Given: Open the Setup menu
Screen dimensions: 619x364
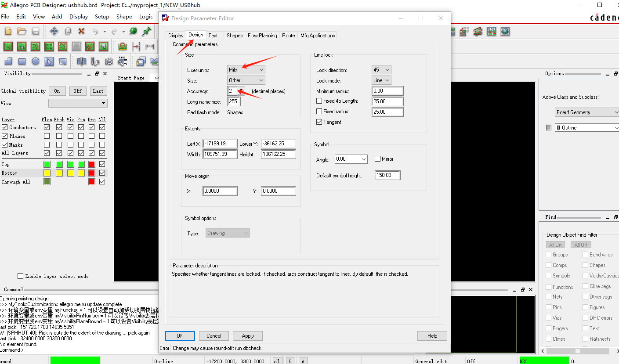Looking at the screenshot, I should [102, 17].
